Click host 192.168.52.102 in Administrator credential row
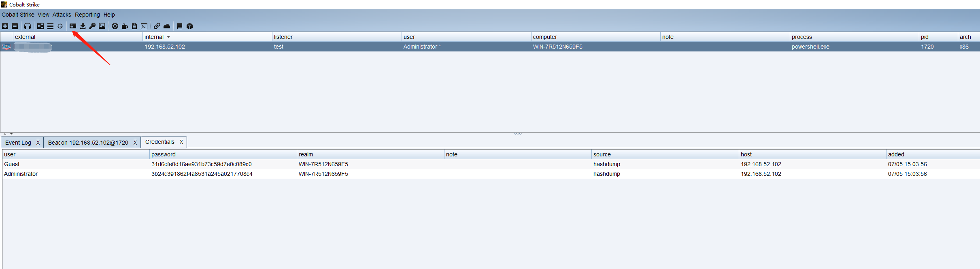The height and width of the screenshot is (269, 980). [761, 174]
